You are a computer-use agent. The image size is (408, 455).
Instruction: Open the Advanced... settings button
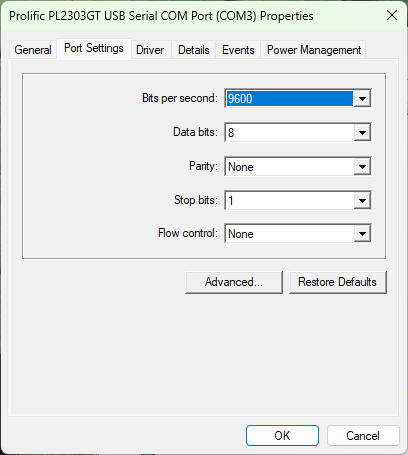click(234, 282)
